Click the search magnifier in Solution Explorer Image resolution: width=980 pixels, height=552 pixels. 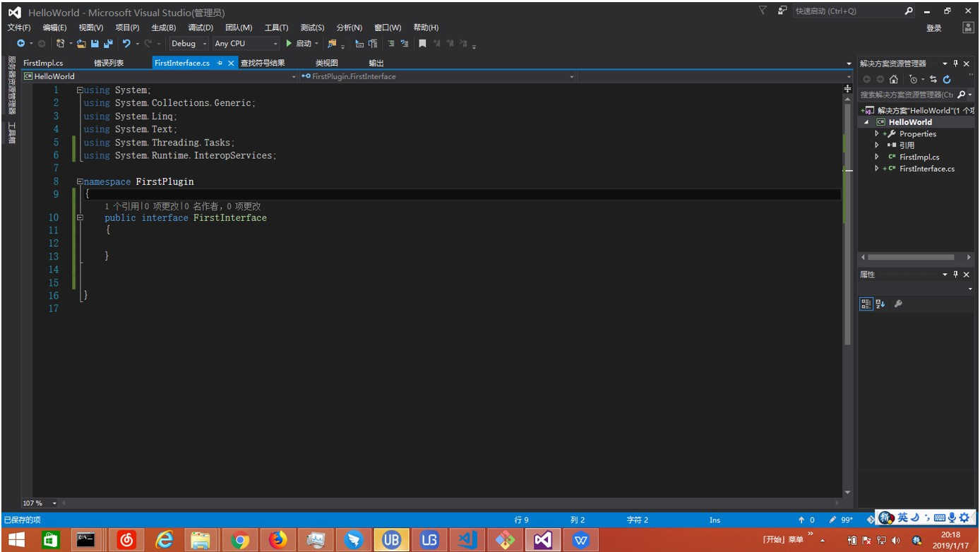pos(962,95)
